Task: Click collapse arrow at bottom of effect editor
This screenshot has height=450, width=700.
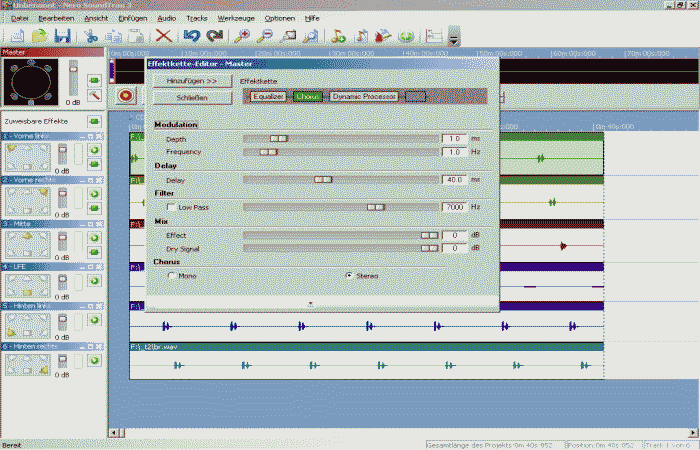Action: tap(310, 303)
